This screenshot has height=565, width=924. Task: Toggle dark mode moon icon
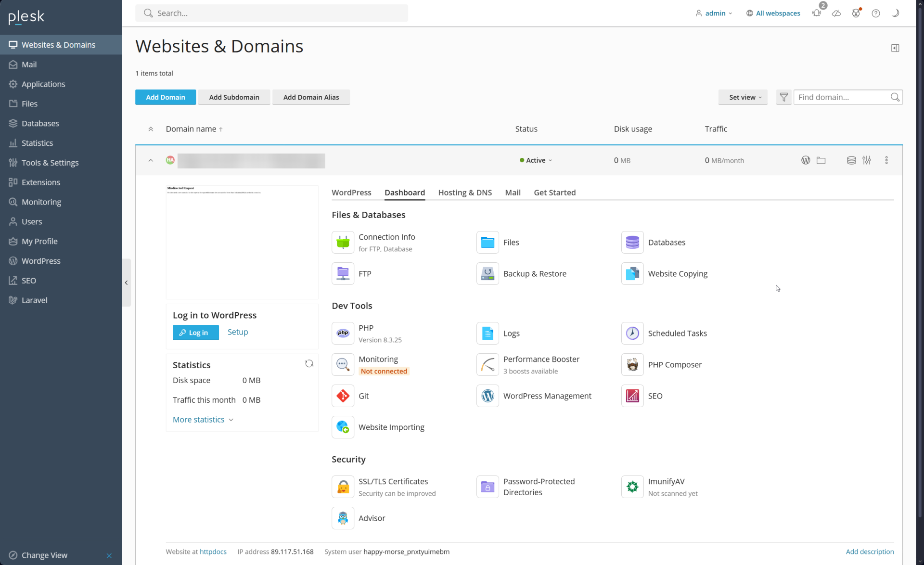pos(896,13)
